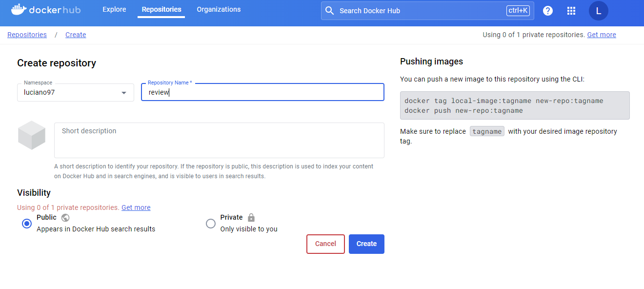Click the Cancel button
Viewport: 644px width, 289px height.
point(325,244)
